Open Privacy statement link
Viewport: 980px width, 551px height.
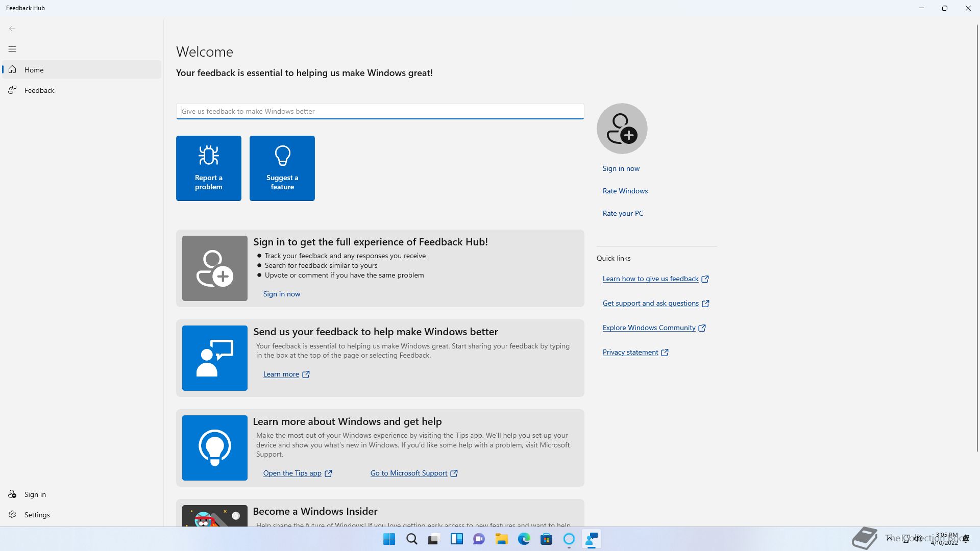pos(635,352)
